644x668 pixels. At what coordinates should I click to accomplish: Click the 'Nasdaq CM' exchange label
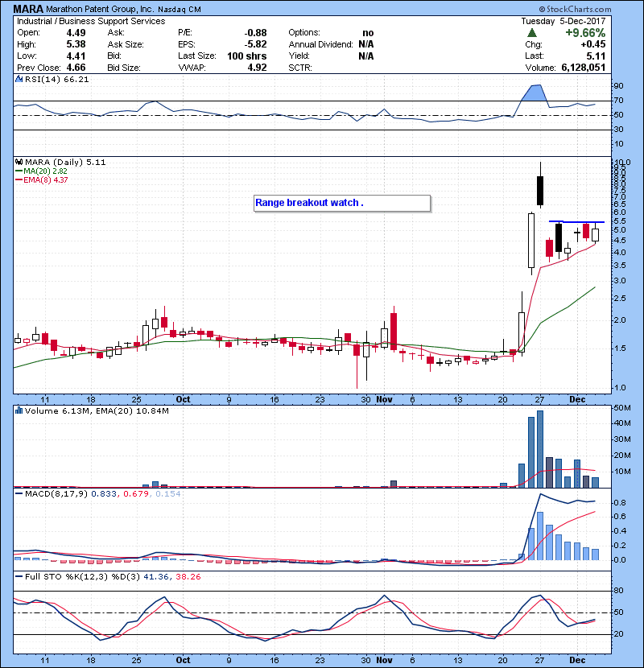click(179, 10)
